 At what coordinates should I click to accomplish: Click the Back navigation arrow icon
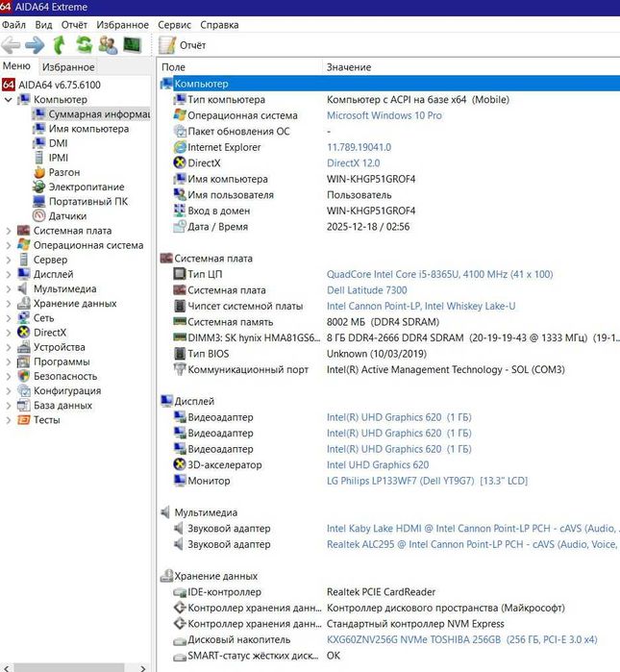11,45
